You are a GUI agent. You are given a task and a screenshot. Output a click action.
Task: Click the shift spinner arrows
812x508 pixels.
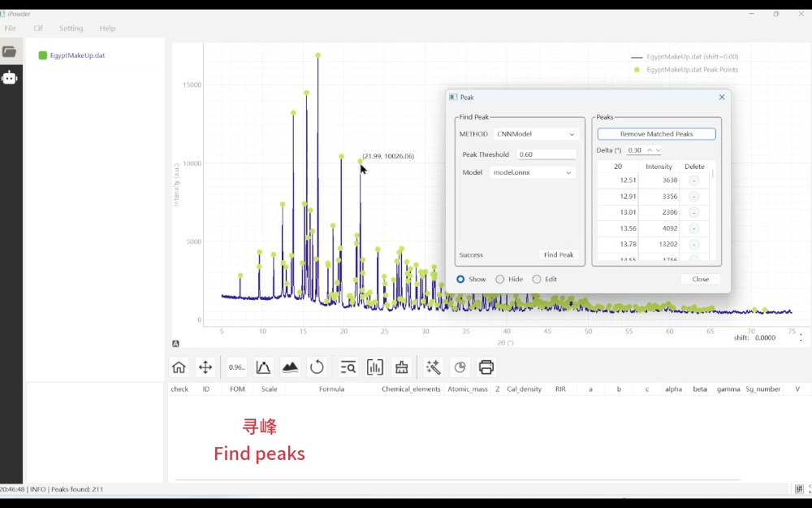(801, 337)
